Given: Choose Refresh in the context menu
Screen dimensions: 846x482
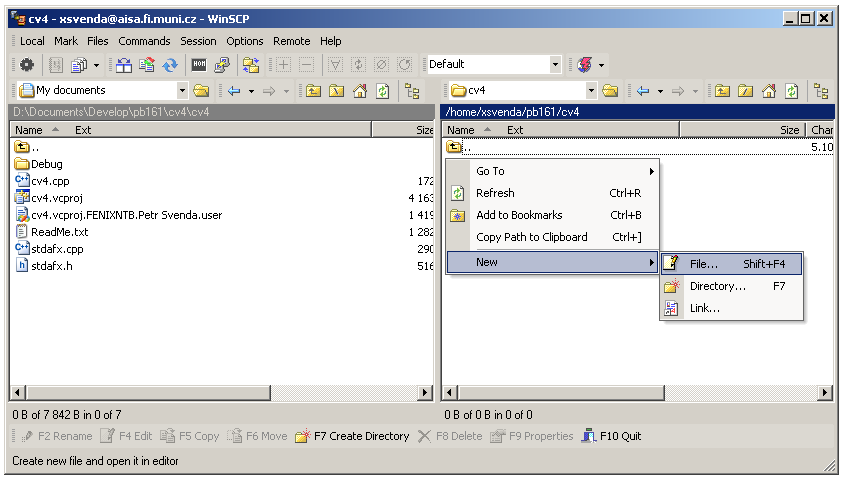Looking at the screenshot, I should point(552,193).
